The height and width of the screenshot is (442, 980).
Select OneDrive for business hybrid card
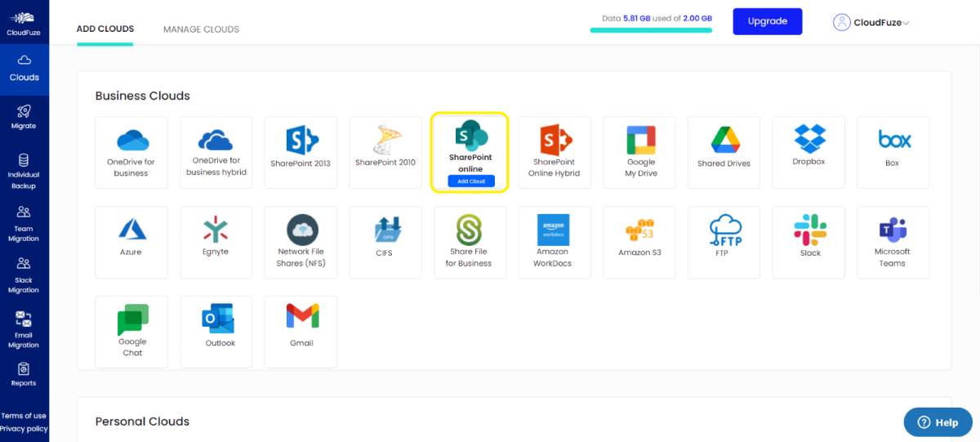click(x=216, y=152)
